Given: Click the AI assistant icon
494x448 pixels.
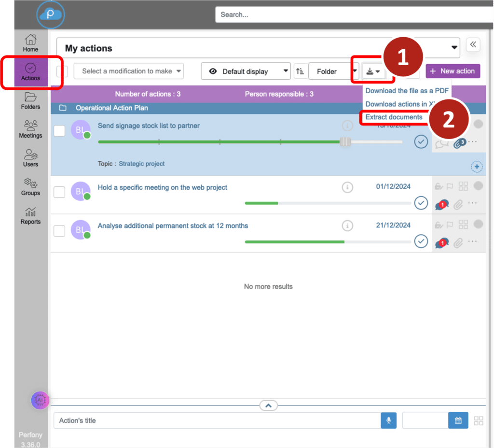Looking at the screenshot, I should [40, 400].
